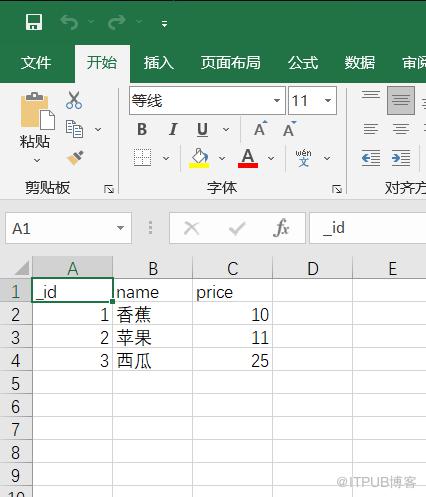Select column C header
The image size is (426, 497).
click(x=233, y=268)
